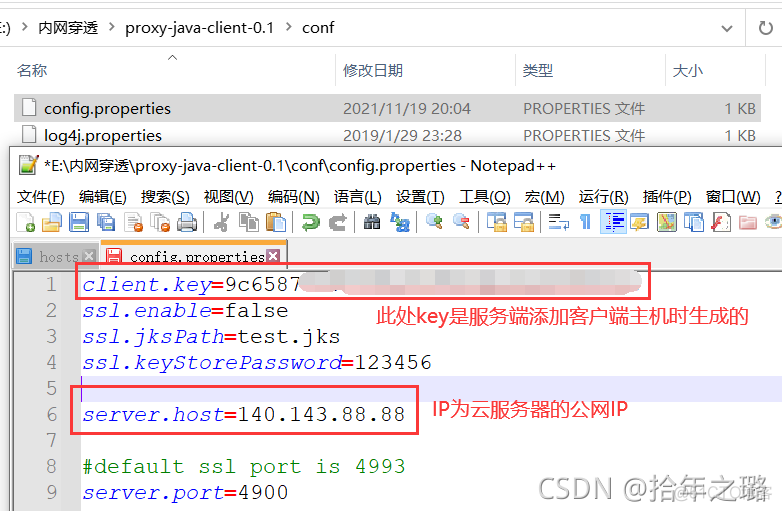This screenshot has width=782, height=511.
Task: Toggle the Show All Characters pilcrow icon
Action: 586,222
